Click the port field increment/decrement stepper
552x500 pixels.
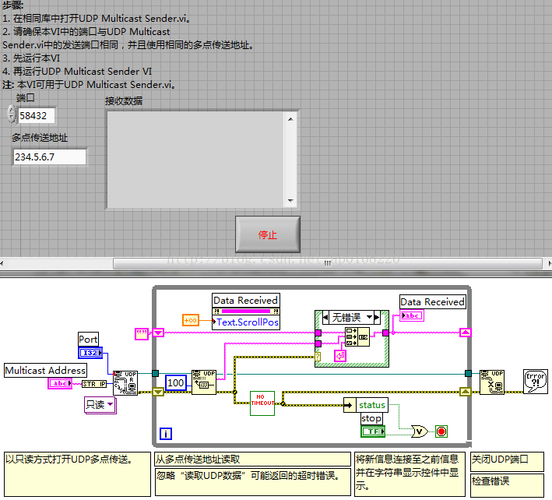pyautogui.click(x=11, y=114)
